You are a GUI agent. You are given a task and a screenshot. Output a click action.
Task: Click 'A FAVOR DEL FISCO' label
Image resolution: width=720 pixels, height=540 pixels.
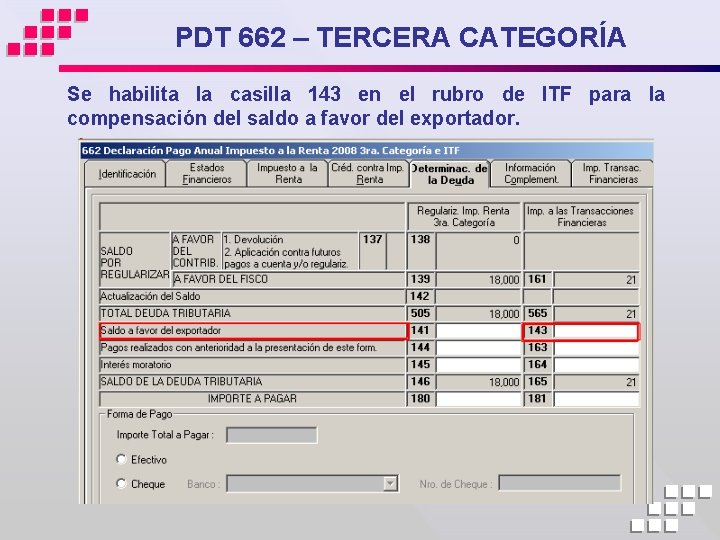[221, 279]
